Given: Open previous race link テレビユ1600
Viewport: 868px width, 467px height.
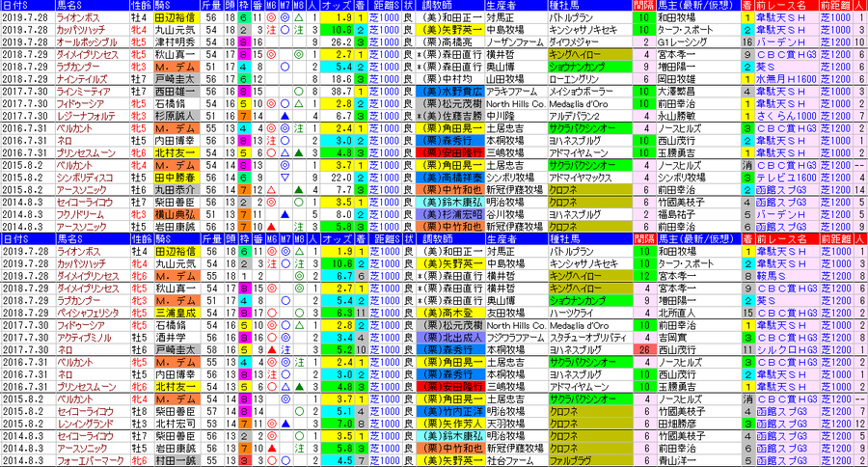Looking at the screenshot, I should [x=786, y=178].
